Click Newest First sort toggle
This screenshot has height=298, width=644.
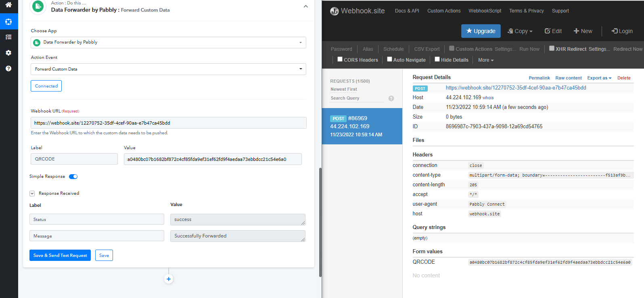click(343, 90)
